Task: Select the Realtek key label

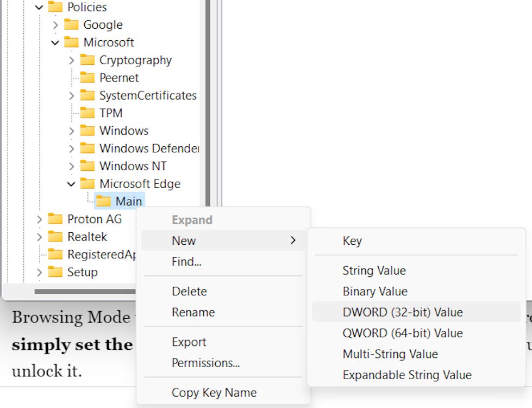Action: point(87,237)
